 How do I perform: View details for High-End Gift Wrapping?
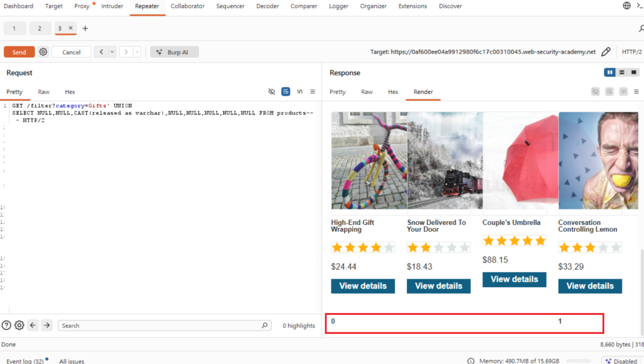pos(363,286)
